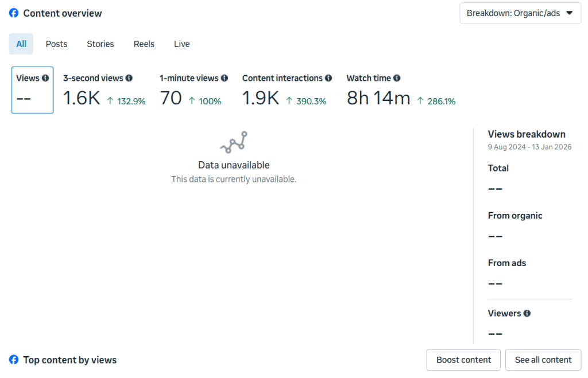Open the Reels tab

[x=144, y=44]
